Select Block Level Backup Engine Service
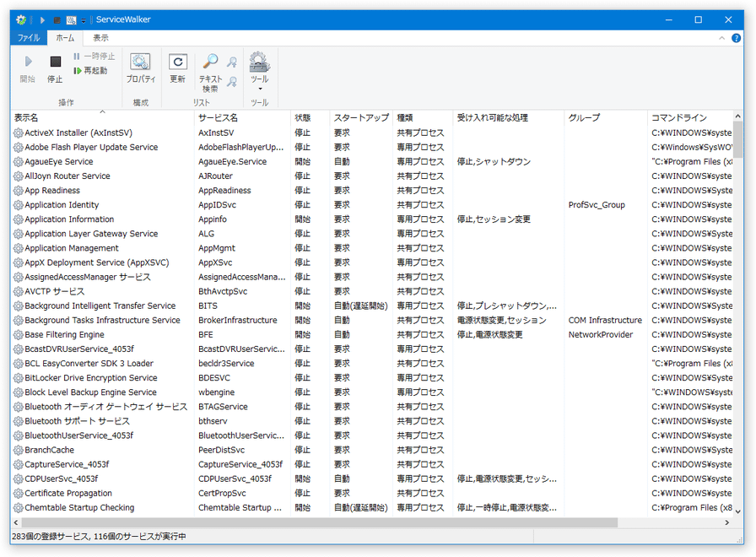 tap(90, 392)
